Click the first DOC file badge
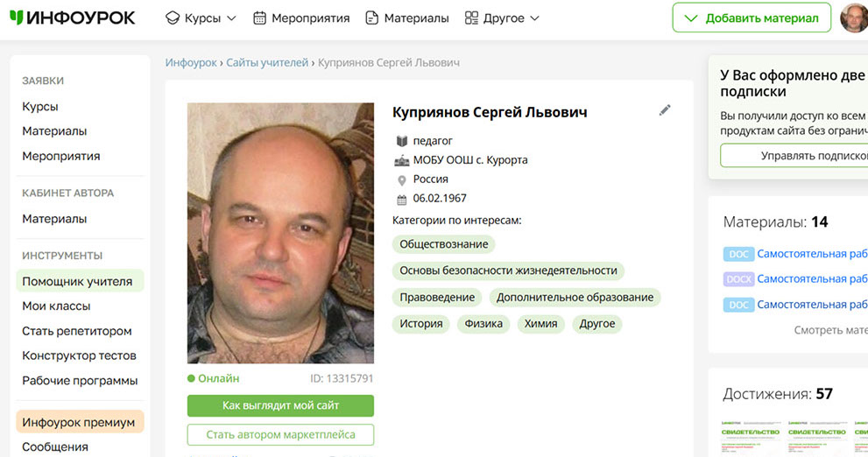The width and height of the screenshot is (868, 457). 738,254
